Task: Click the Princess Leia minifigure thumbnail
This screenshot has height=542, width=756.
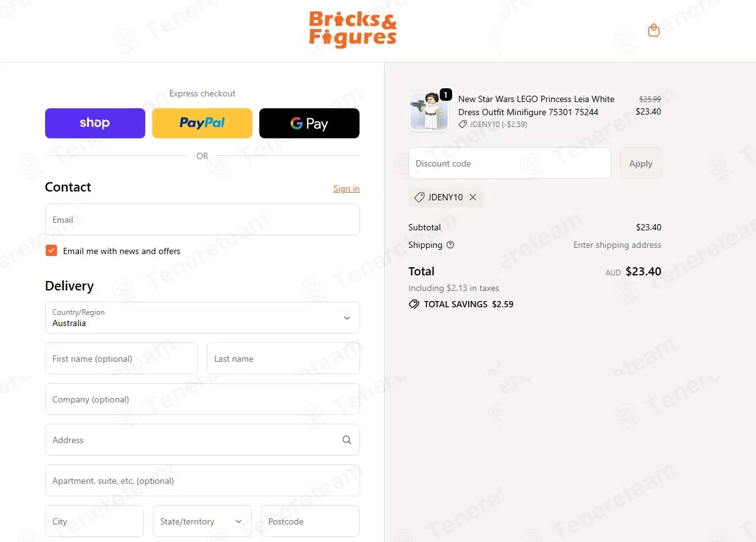Action: pos(429,111)
